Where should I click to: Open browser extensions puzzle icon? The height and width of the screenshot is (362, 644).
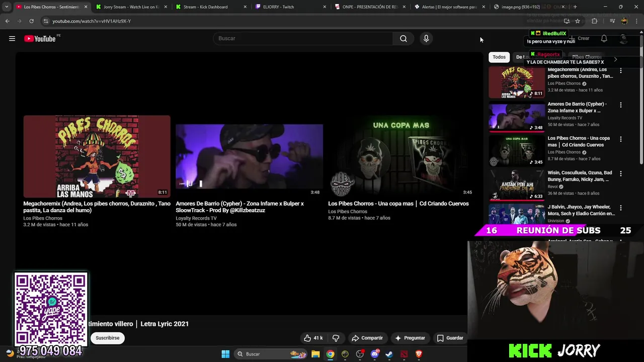tap(595, 21)
